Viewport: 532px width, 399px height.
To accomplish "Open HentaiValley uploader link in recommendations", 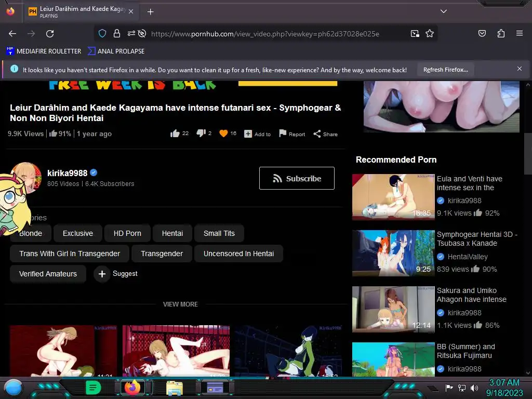I will [x=468, y=257].
